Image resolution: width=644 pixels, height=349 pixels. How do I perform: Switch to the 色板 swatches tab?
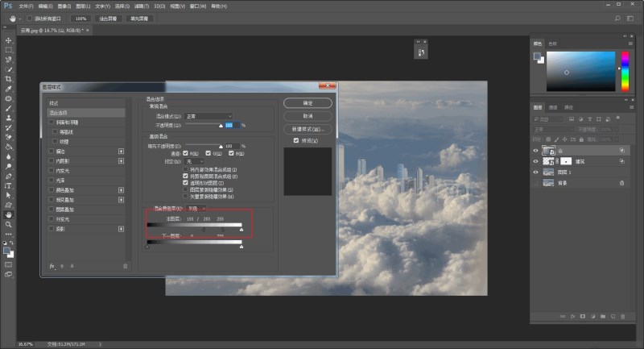click(552, 43)
